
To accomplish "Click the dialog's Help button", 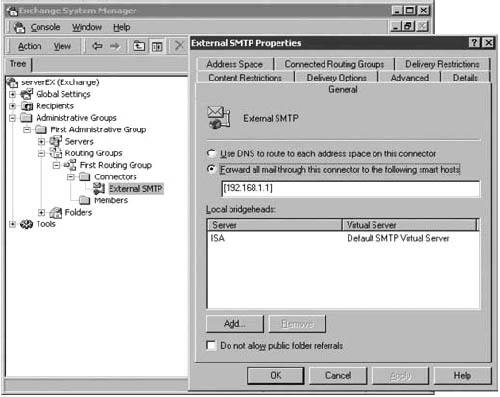I will point(462,376).
